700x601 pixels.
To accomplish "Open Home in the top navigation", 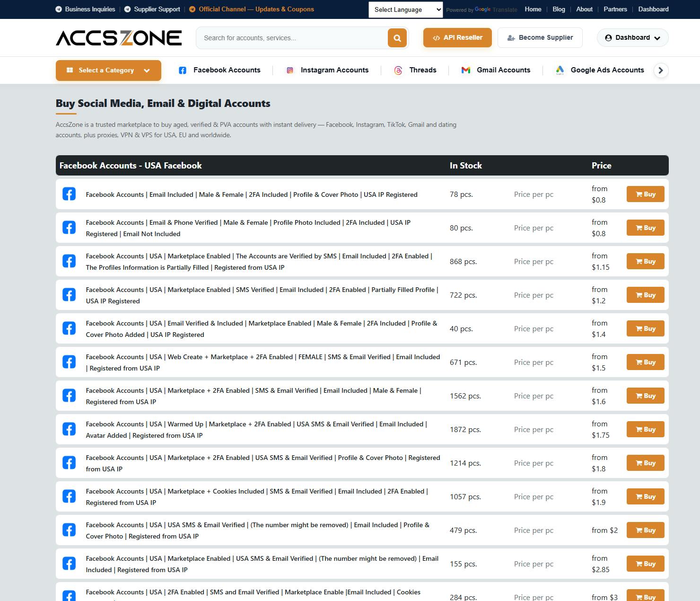I will tap(533, 9).
